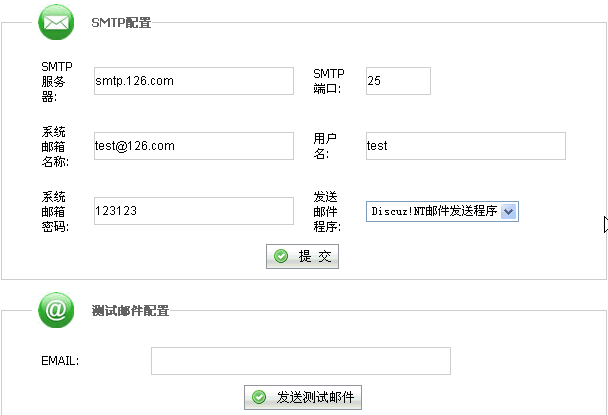The image size is (608, 415).
Task: Focus the SMTP服务器 field smtp.126.com
Action: [194, 81]
